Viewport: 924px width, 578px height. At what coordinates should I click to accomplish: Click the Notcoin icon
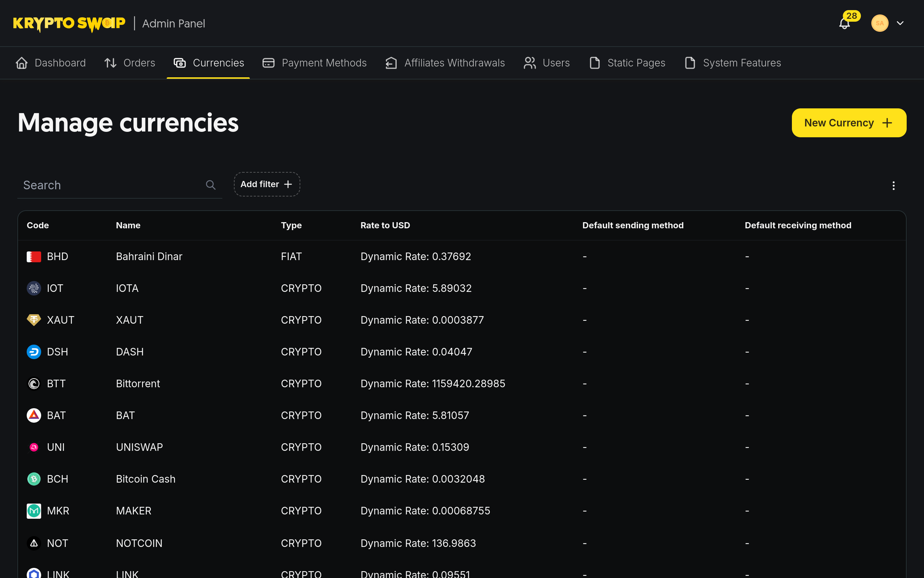34,543
